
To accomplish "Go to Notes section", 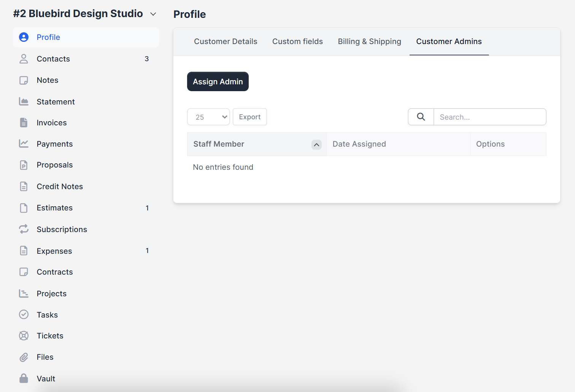I will (x=86, y=80).
